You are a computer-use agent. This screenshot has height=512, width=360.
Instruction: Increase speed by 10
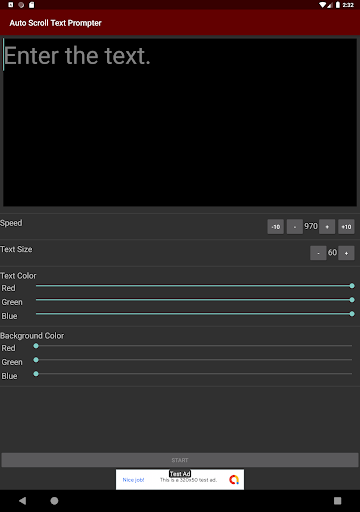coord(346,227)
